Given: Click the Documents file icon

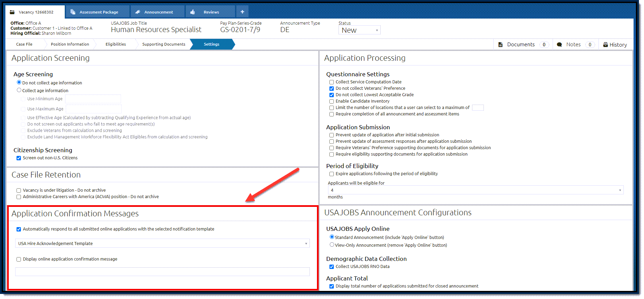Looking at the screenshot, I should [500, 45].
